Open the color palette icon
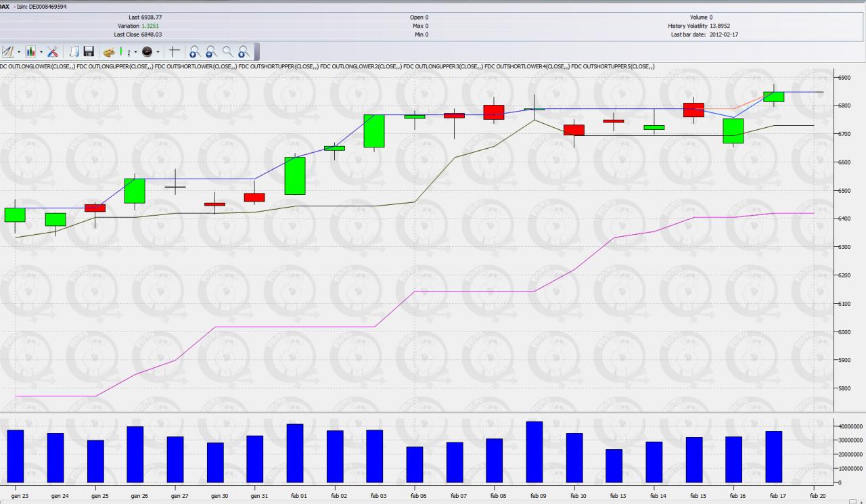The height and width of the screenshot is (504, 866). tap(109, 52)
